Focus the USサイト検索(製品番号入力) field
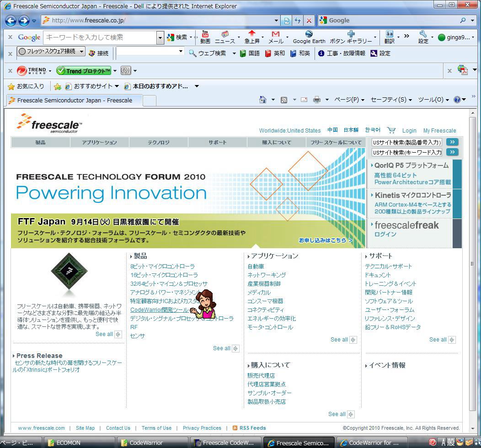The width and height of the screenshot is (481, 448). pos(407,142)
